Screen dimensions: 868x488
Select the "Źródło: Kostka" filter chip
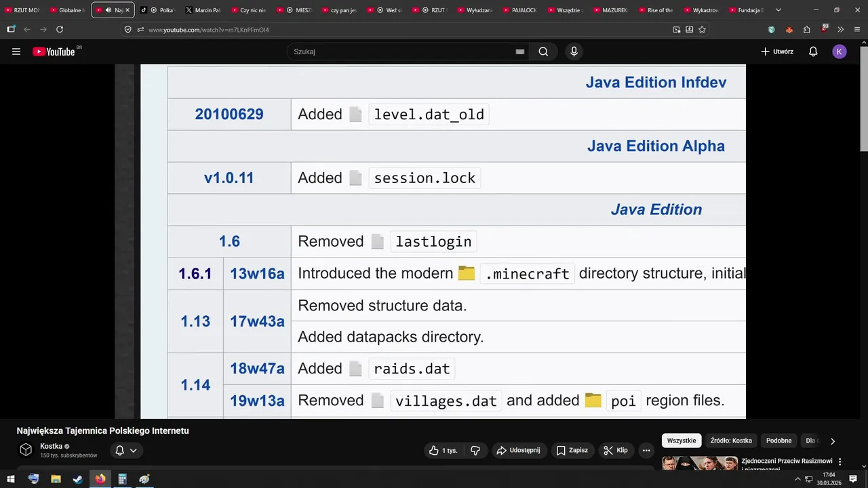click(731, 441)
